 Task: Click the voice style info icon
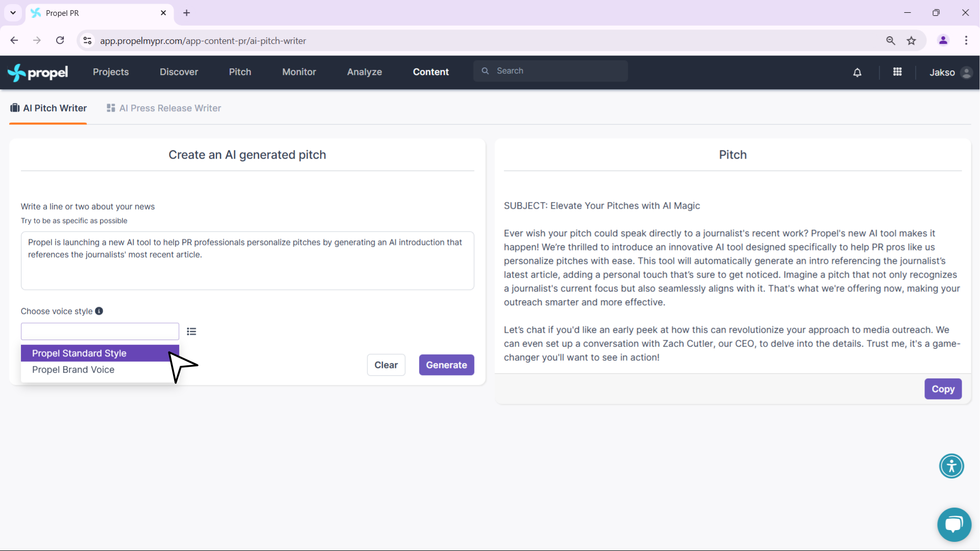pyautogui.click(x=99, y=311)
